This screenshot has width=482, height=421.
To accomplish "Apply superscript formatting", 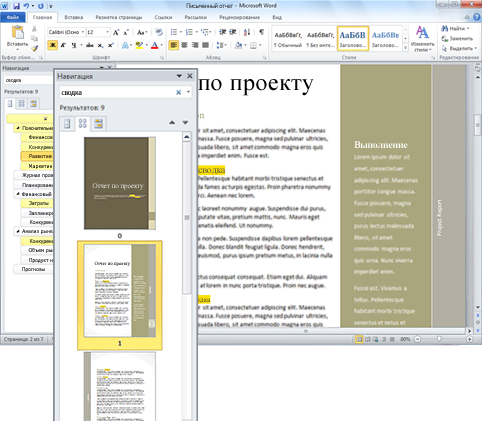I will tap(110, 45).
